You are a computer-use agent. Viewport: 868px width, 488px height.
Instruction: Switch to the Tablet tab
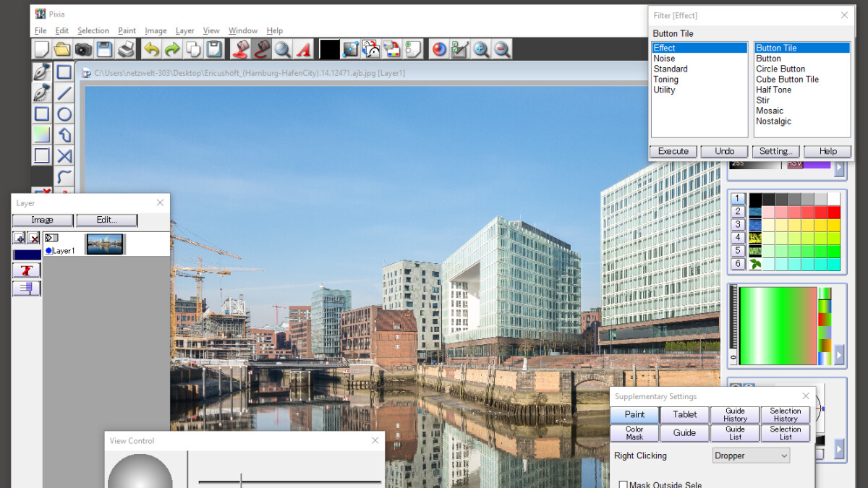tap(684, 414)
